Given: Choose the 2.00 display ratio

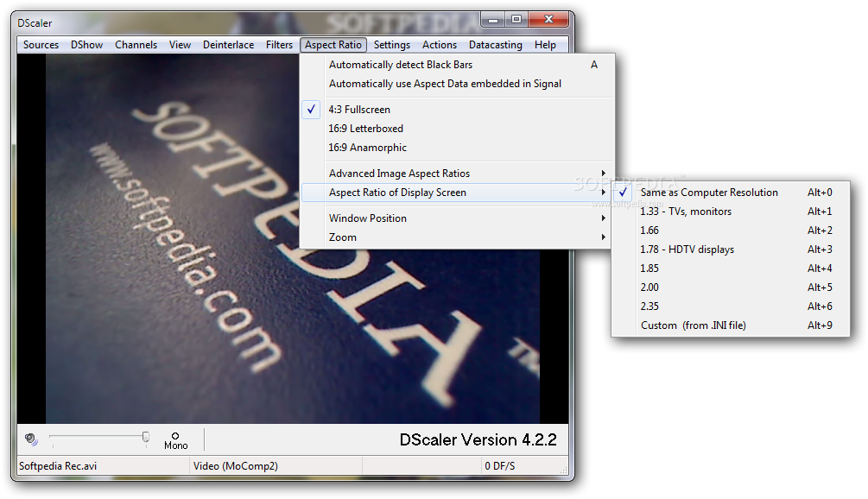Looking at the screenshot, I should pyautogui.click(x=731, y=287).
